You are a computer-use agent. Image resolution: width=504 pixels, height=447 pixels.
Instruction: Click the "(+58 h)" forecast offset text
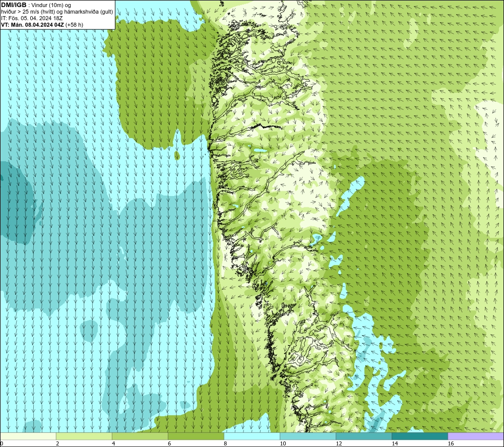[74, 25]
